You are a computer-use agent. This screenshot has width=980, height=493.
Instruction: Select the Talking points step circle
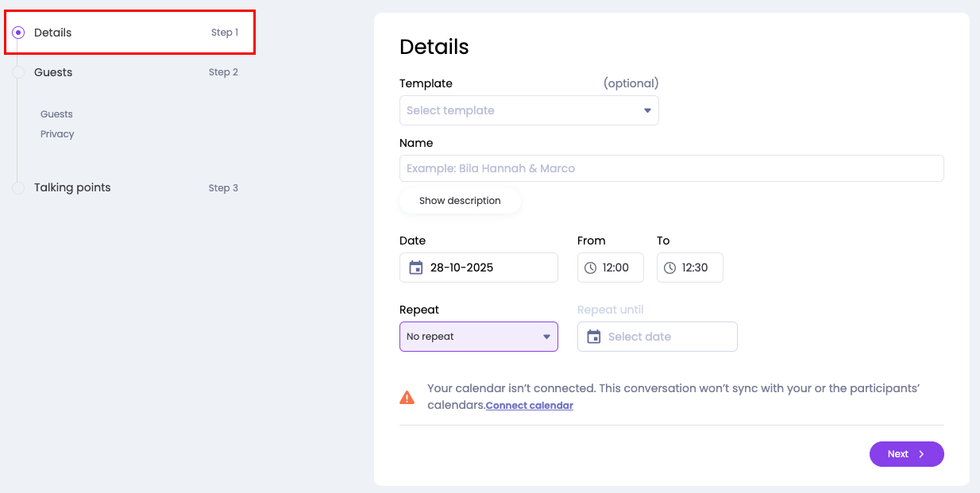pyautogui.click(x=18, y=188)
